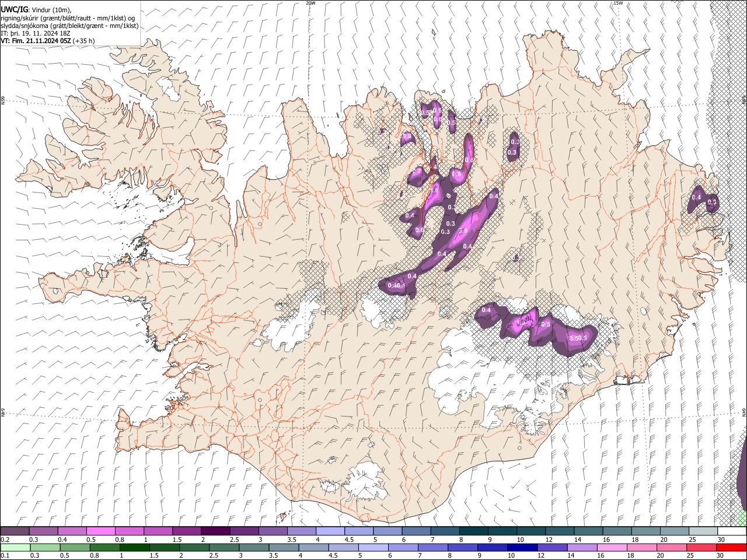
Task: Pick lower legend swatch between 4 and 4.5
Action: (x=313, y=547)
